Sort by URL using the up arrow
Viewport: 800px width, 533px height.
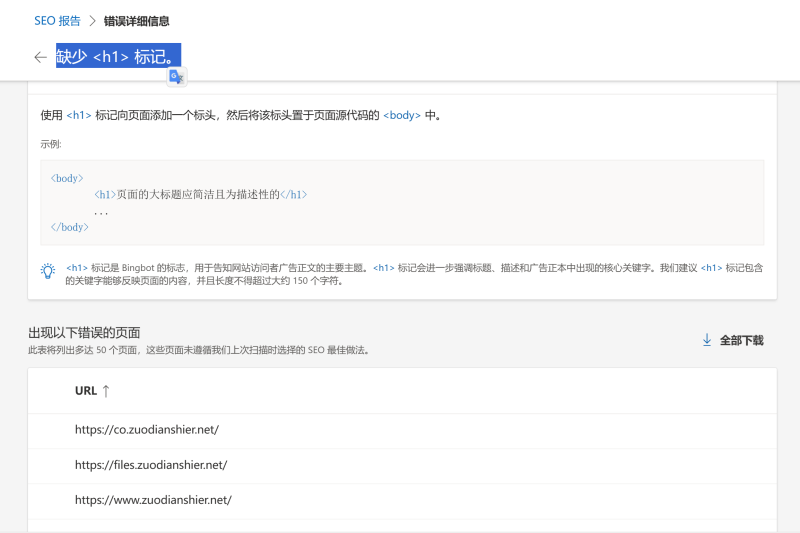(106, 391)
